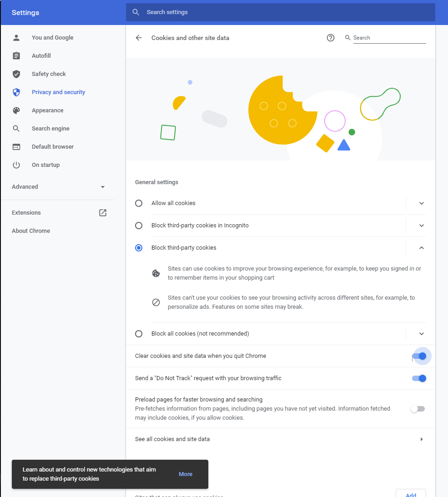
Task: Click the Safety check shield icon
Action: (x=16, y=74)
